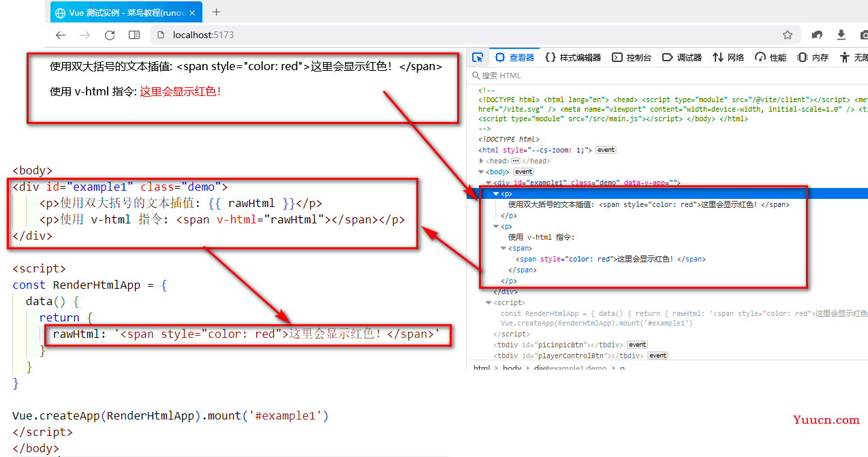Open the 网络 network tab
The image size is (868, 457).
tap(728, 57)
